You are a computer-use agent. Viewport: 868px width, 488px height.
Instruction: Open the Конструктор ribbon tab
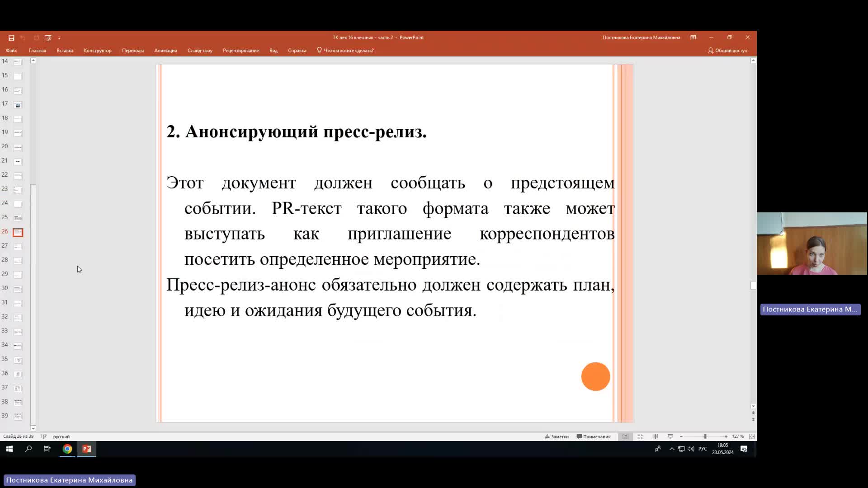coord(98,51)
